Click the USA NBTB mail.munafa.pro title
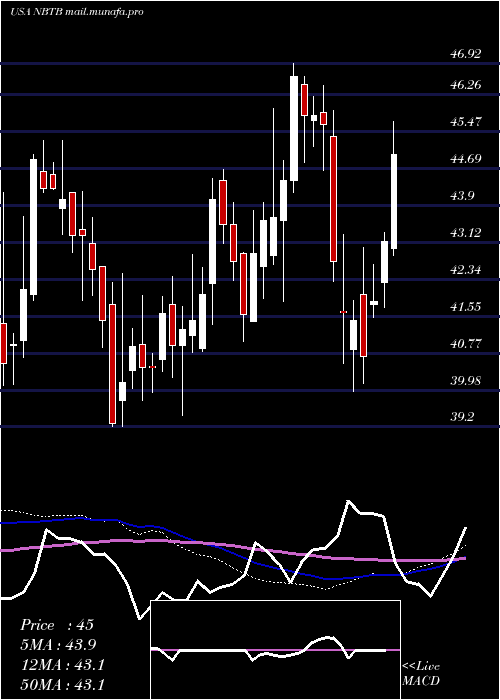The height and width of the screenshot is (700, 500). pyautogui.click(x=77, y=12)
